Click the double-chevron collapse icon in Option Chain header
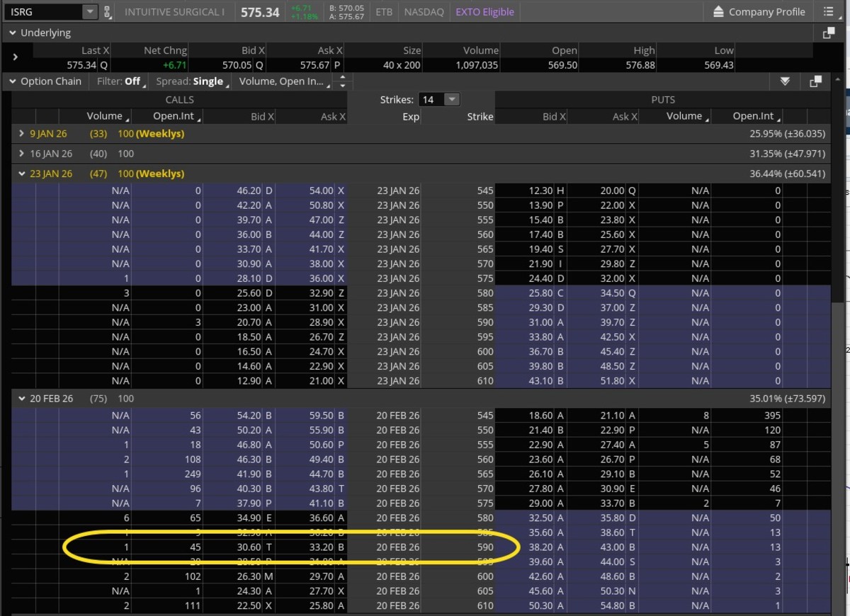The image size is (850, 616). [785, 81]
